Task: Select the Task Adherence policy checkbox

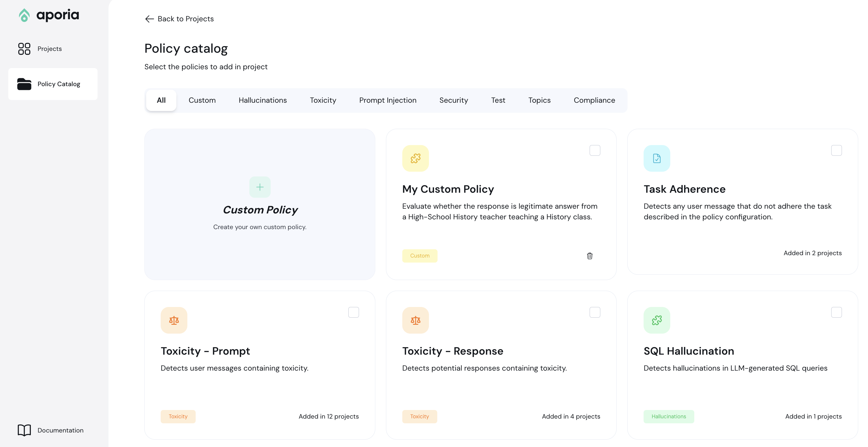Action: click(836, 150)
